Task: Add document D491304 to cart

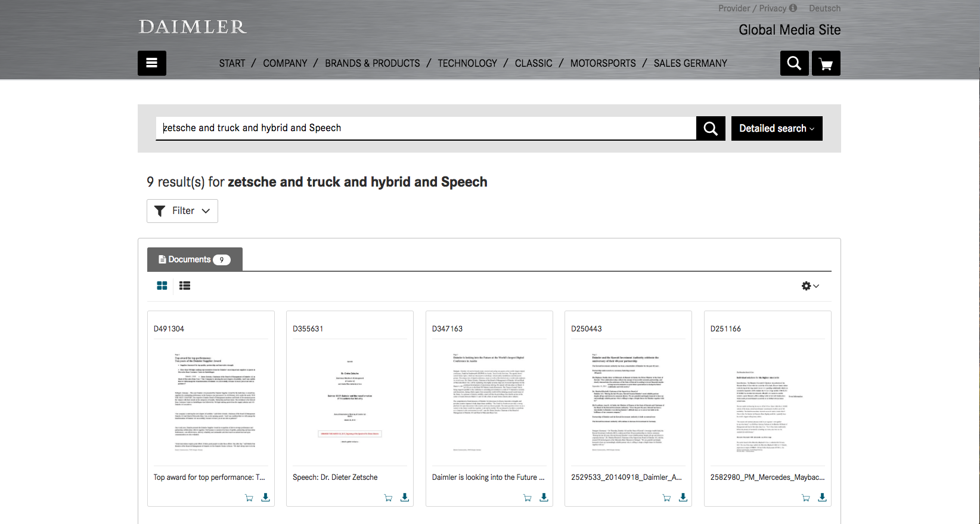Action: [x=249, y=498]
